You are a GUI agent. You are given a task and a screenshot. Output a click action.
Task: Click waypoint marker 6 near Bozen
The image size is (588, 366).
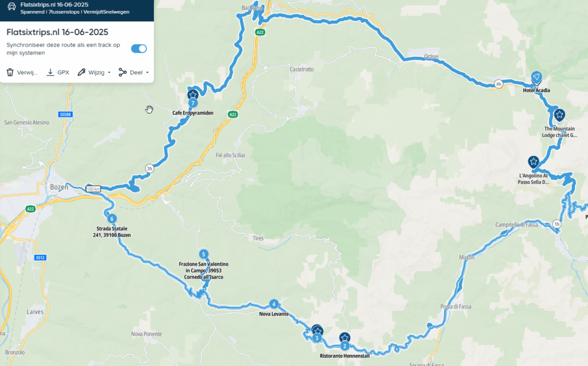pos(111,219)
